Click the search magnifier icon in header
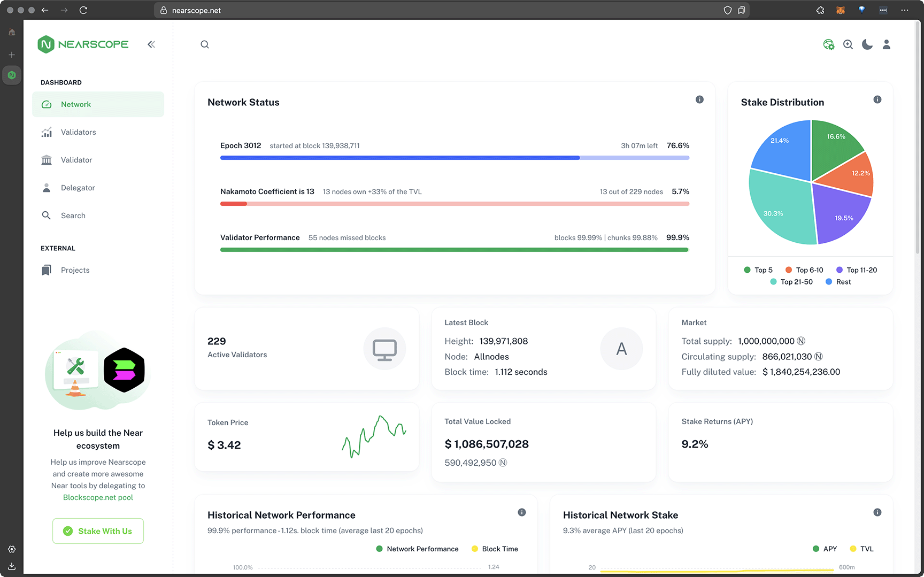 tap(205, 44)
